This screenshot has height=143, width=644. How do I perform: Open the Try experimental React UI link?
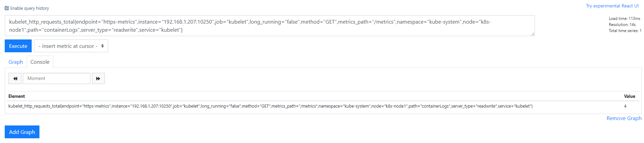point(612,6)
